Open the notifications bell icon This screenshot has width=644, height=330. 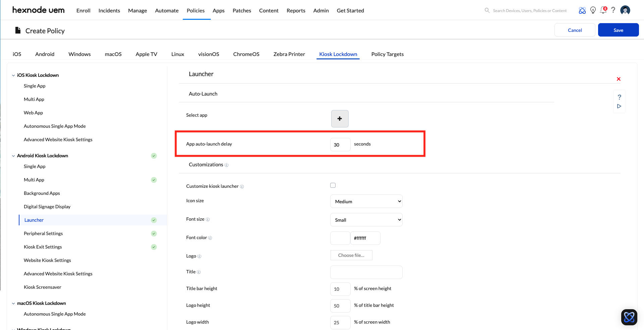click(x=603, y=10)
